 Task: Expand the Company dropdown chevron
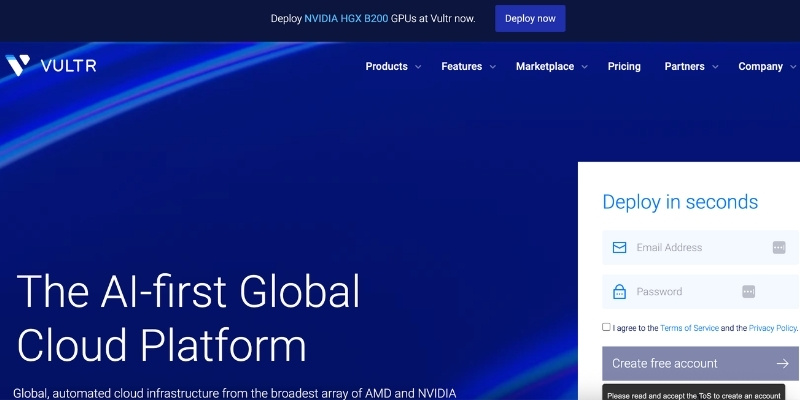click(793, 67)
